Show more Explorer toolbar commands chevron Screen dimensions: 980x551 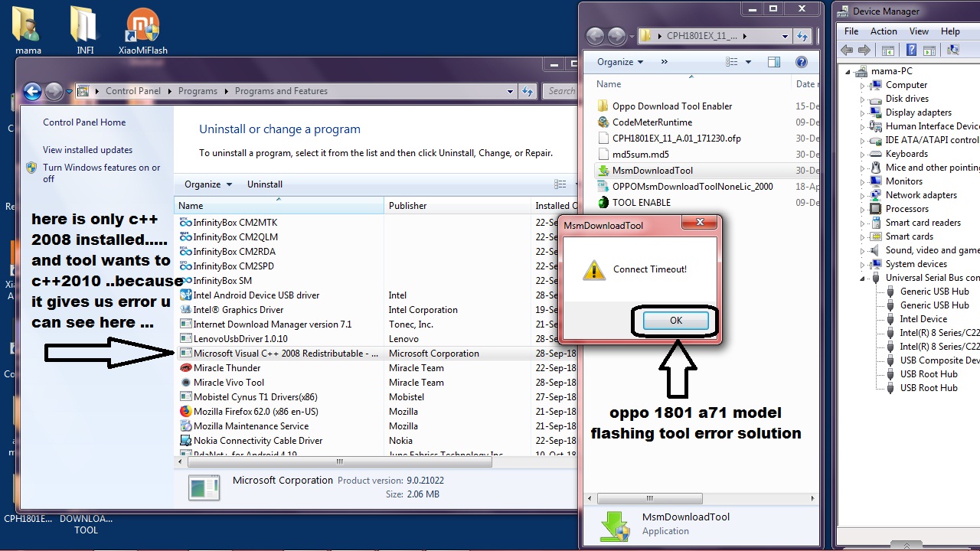pos(664,62)
